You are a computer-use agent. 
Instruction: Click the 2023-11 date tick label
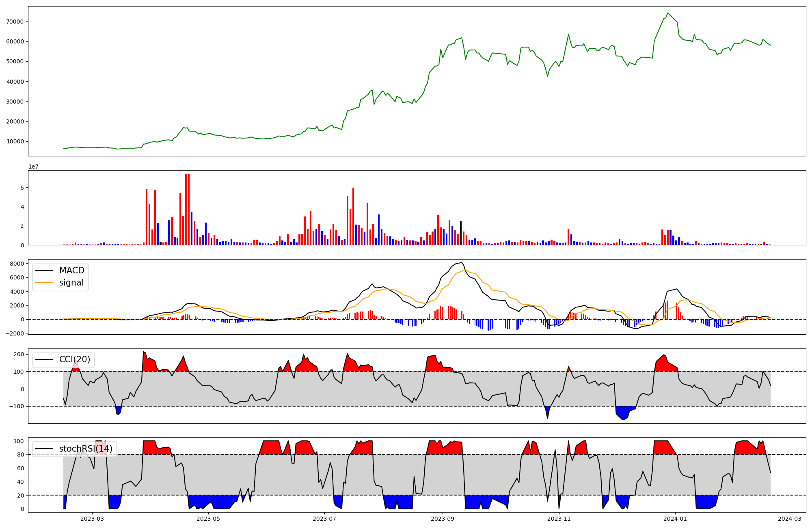(559, 519)
